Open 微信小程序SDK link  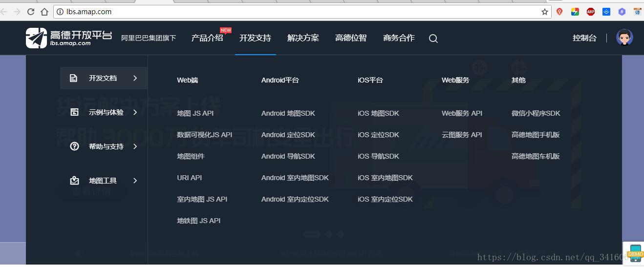coord(536,113)
